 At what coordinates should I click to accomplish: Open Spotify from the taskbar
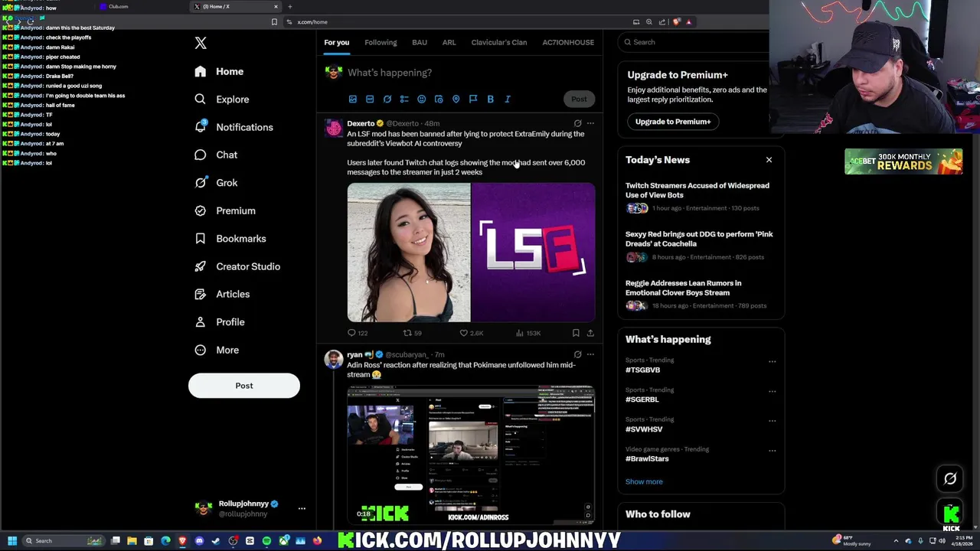point(266,541)
